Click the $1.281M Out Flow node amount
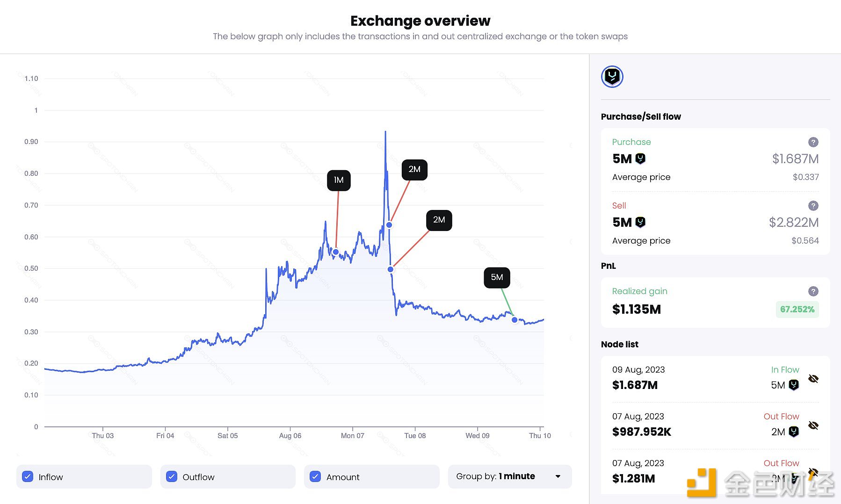 [x=633, y=479]
